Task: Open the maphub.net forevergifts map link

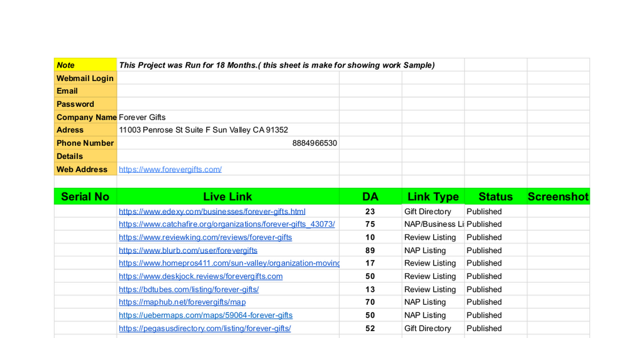Action: (x=182, y=302)
